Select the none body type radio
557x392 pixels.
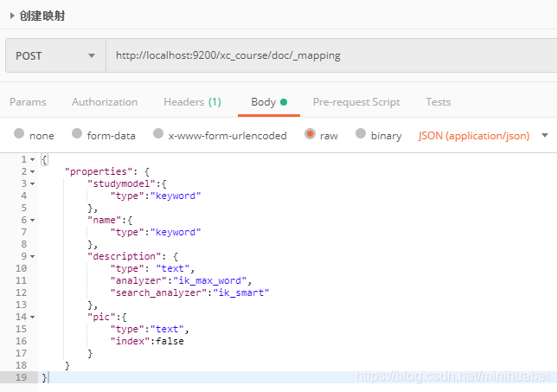pos(19,133)
